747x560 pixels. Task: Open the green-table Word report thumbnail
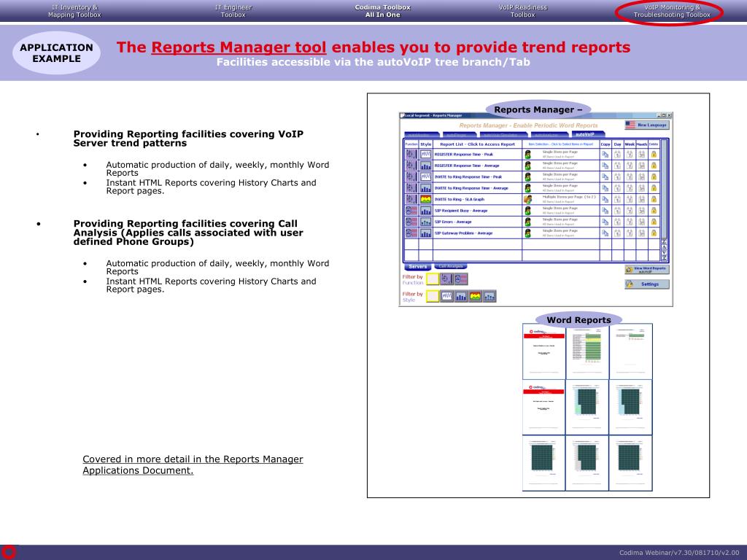587,351
